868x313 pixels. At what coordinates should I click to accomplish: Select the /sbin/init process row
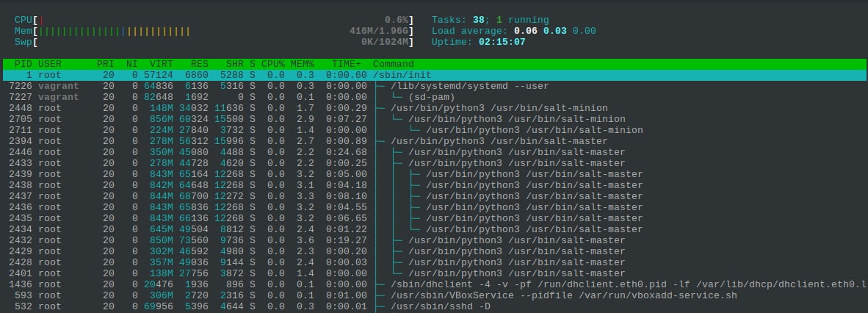click(x=434, y=75)
